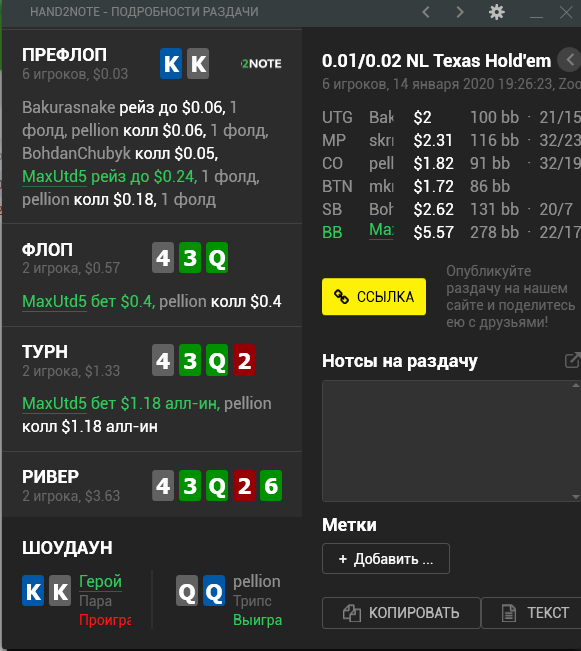Click 'Нотсы на раздачу' heading
Screen dimensions: 581x651
tap(400, 361)
